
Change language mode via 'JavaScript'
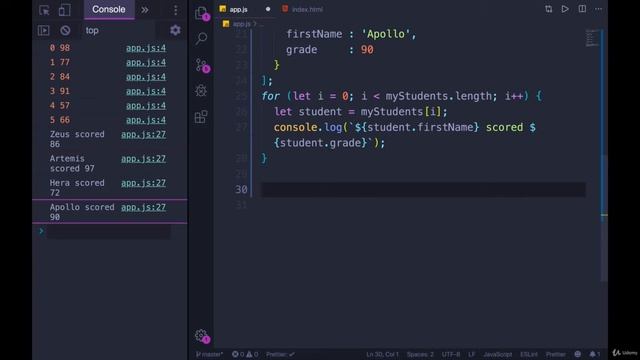tap(498, 354)
